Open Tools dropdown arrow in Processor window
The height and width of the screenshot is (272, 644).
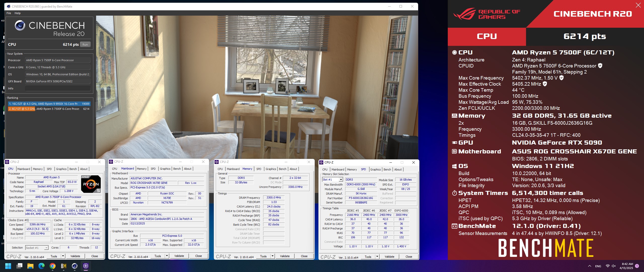coord(63,256)
